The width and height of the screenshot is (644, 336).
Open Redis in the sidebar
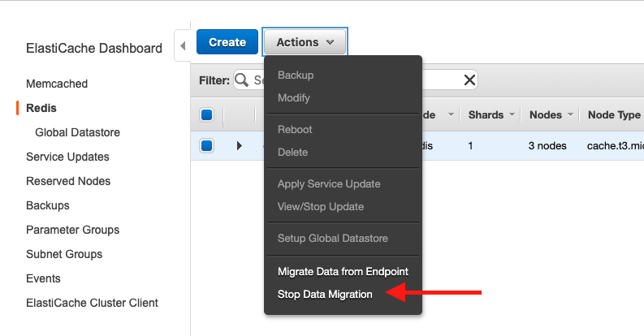coord(41,108)
